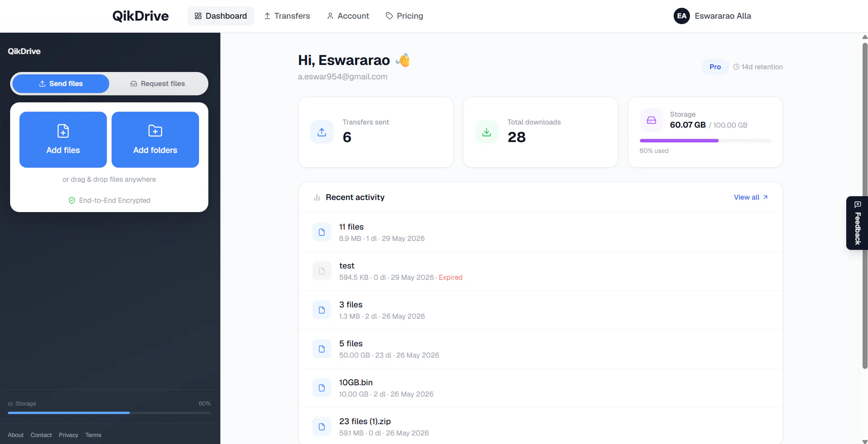Open the Contact footer link
This screenshot has height=444, width=868.
[41, 435]
